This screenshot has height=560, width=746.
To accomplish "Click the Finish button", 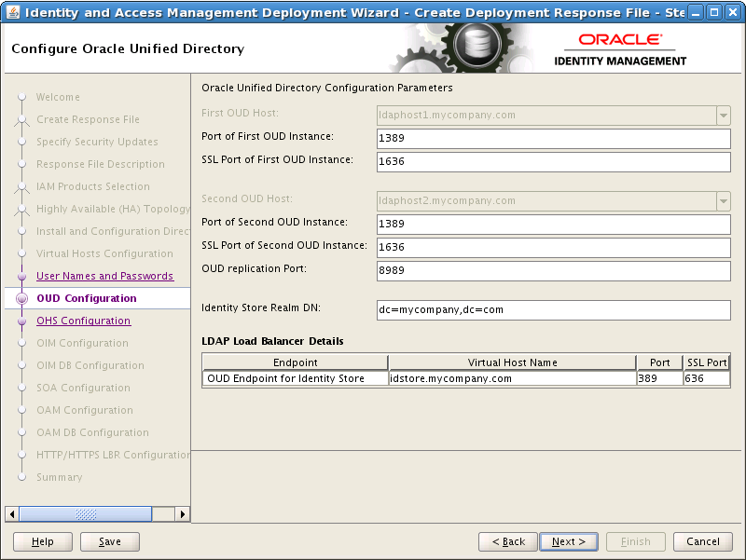I will pyautogui.click(x=636, y=541).
